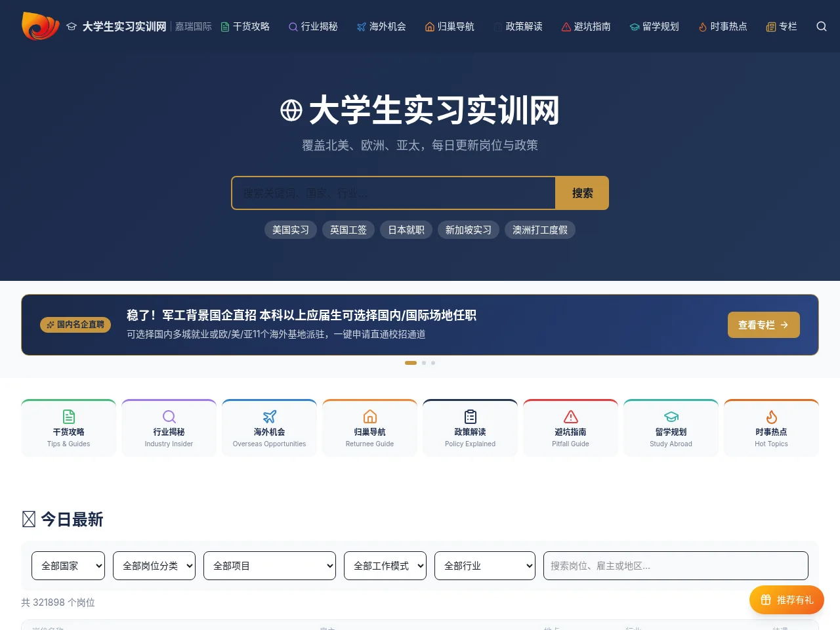Expand the 全部行业 industry dropdown
This screenshot has height=630, width=840.
[485, 566]
